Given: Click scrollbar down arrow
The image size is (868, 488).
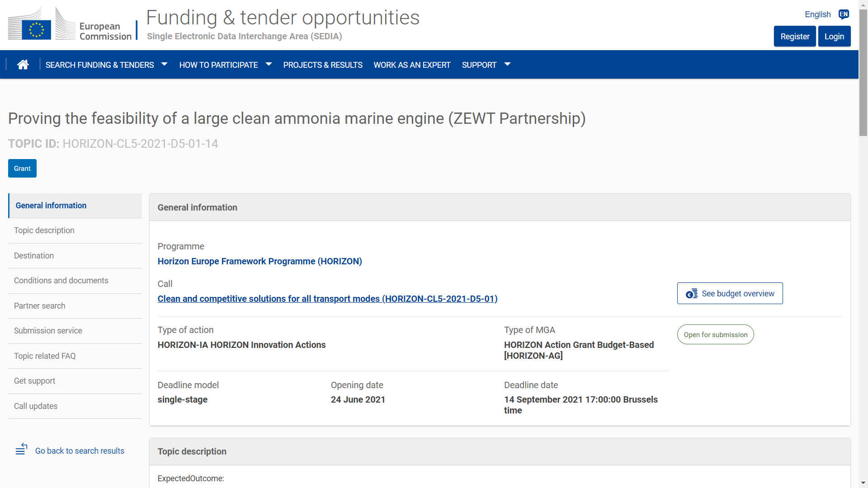Looking at the screenshot, I should click(x=863, y=483).
